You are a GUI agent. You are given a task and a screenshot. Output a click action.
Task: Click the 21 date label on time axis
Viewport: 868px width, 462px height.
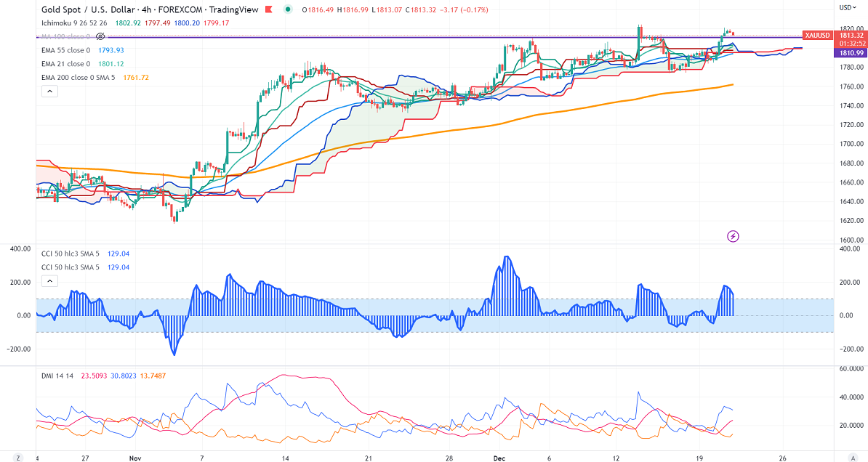pyautogui.click(x=368, y=458)
